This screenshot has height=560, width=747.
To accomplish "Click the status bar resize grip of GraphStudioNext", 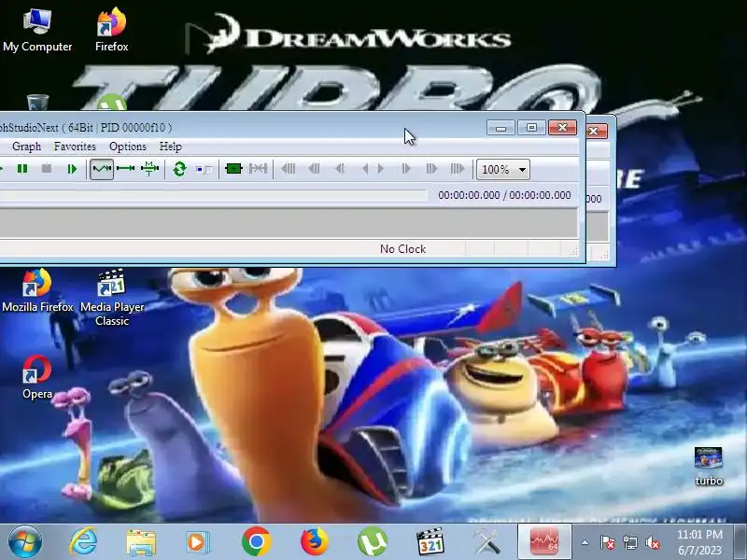I will tap(573, 251).
